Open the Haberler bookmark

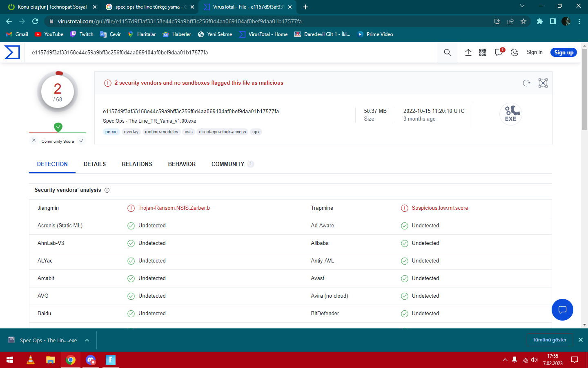point(177,34)
